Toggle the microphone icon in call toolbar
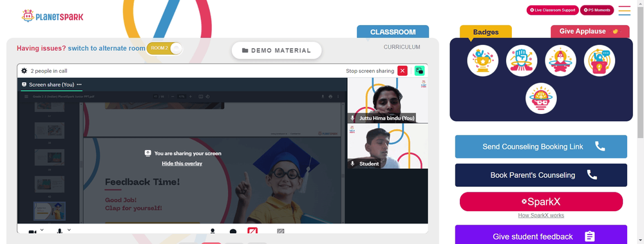Screen dimensions: 644x244 pyautogui.click(x=60, y=232)
